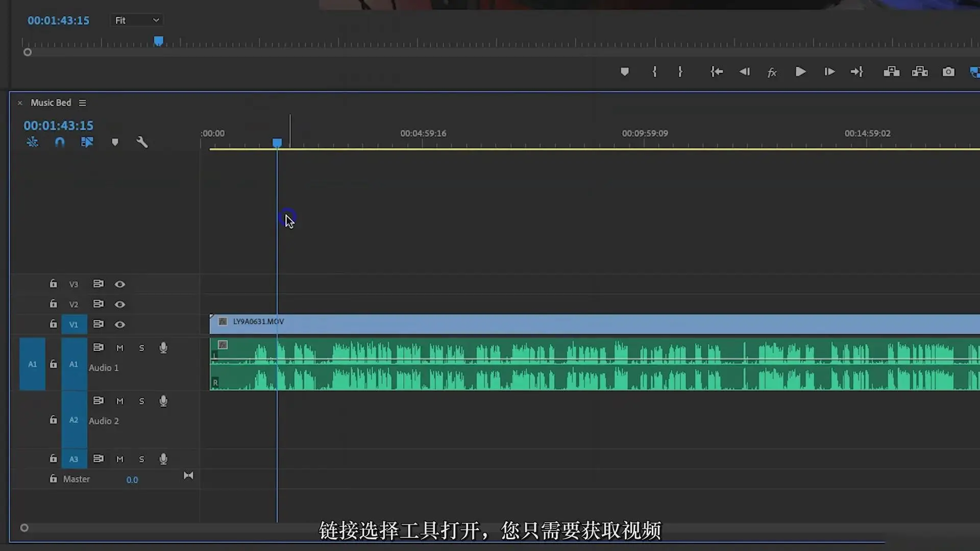Click the timeline playhead handle
Screen dimensions: 980x551
click(277, 143)
